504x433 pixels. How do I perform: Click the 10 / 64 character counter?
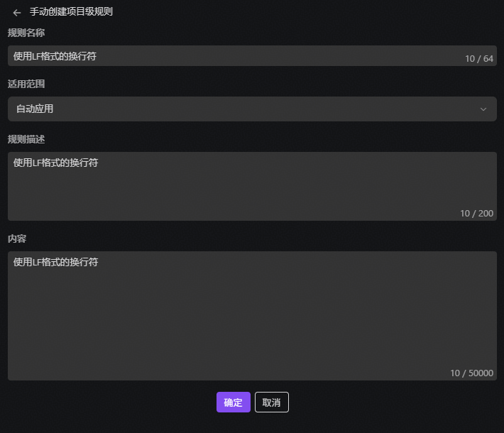479,58
